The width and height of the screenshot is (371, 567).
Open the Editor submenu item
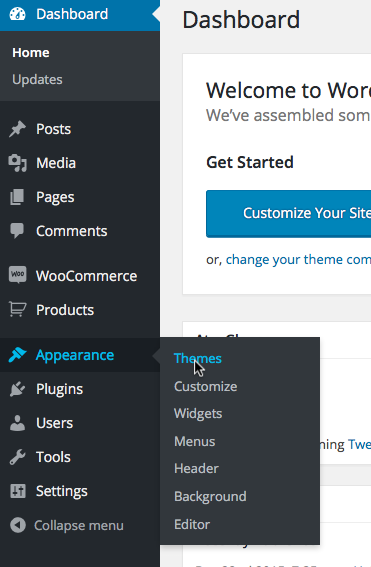pyautogui.click(x=192, y=525)
